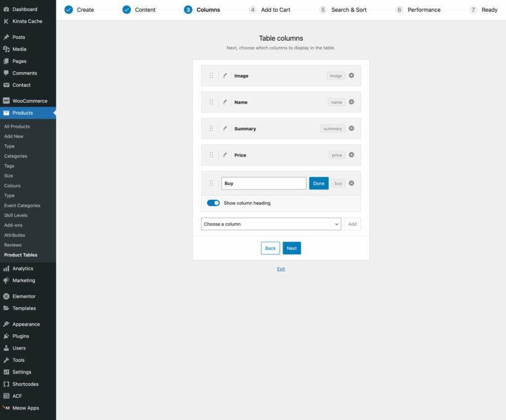Remove the Summary column with its X icon
The width and height of the screenshot is (506, 420).
coord(351,128)
